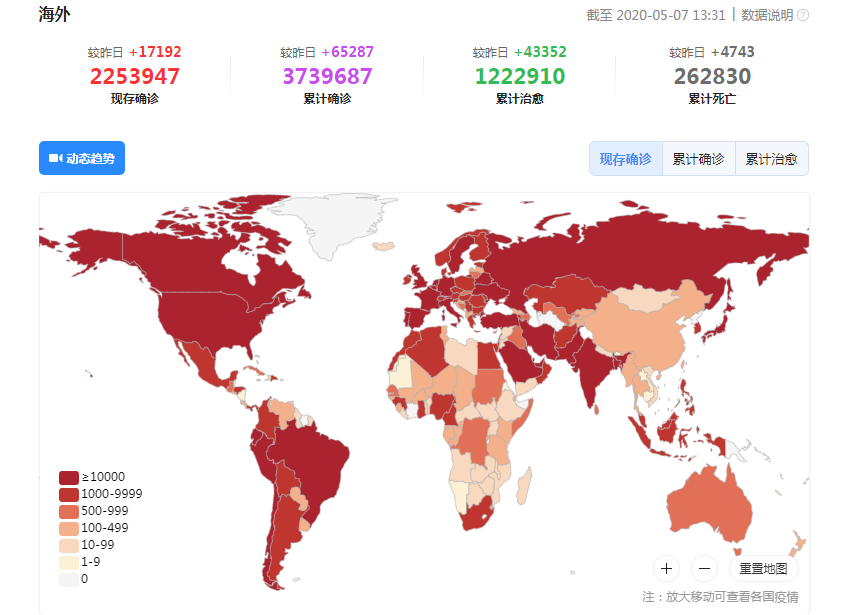The height and width of the screenshot is (615, 843).
Task: Switch to the 累计确诊 tab
Action: point(698,159)
